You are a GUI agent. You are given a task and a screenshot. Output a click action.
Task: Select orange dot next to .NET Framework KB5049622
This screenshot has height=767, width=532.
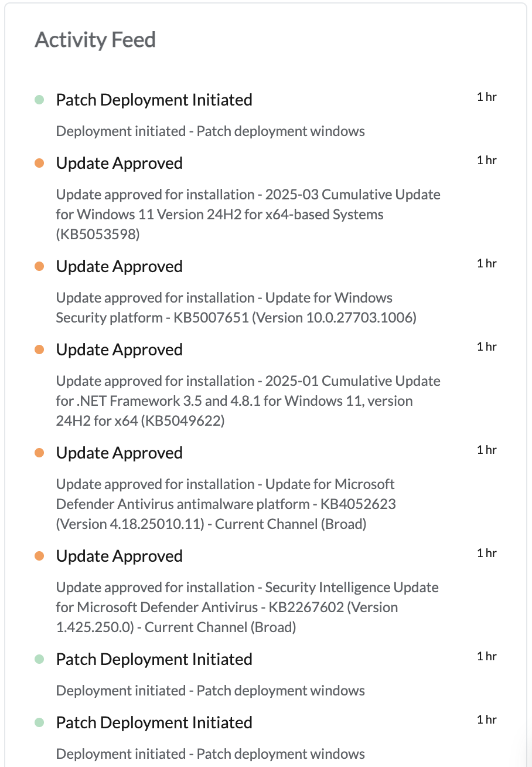[x=39, y=350]
